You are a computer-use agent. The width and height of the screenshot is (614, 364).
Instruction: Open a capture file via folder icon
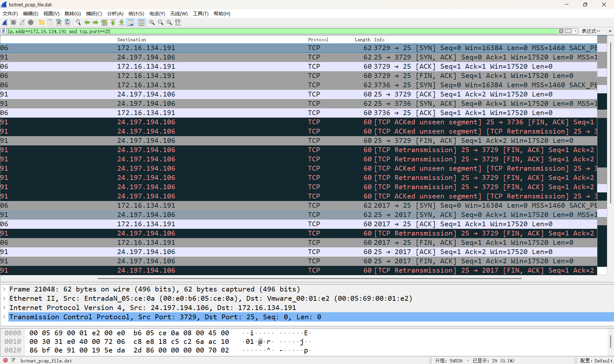pyautogui.click(x=42, y=22)
